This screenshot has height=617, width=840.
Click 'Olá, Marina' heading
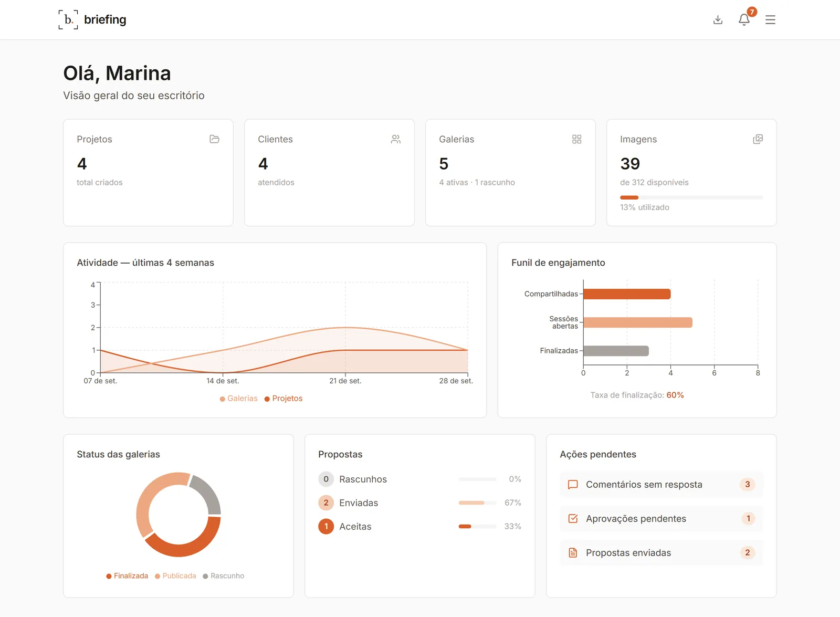(117, 73)
